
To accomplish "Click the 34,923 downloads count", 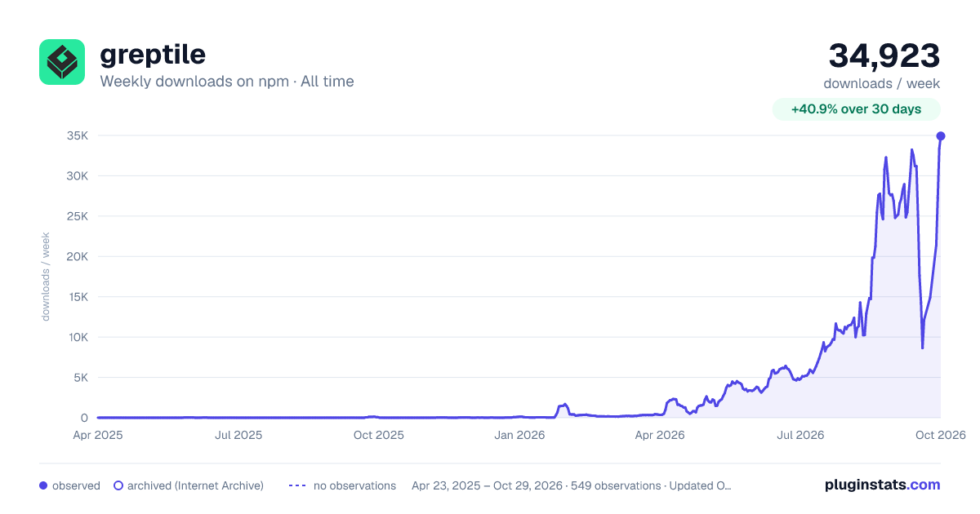I will (x=884, y=55).
